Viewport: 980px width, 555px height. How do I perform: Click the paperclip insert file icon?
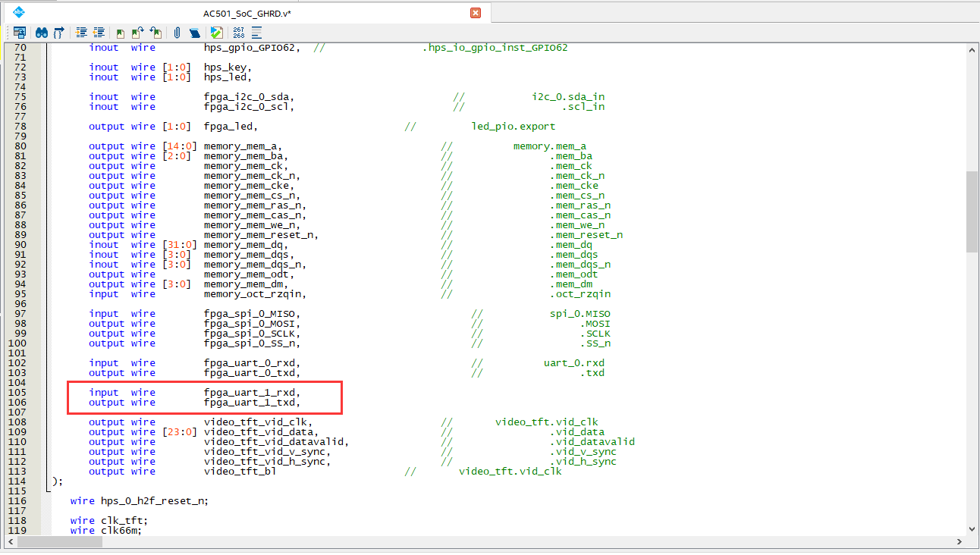pos(177,33)
